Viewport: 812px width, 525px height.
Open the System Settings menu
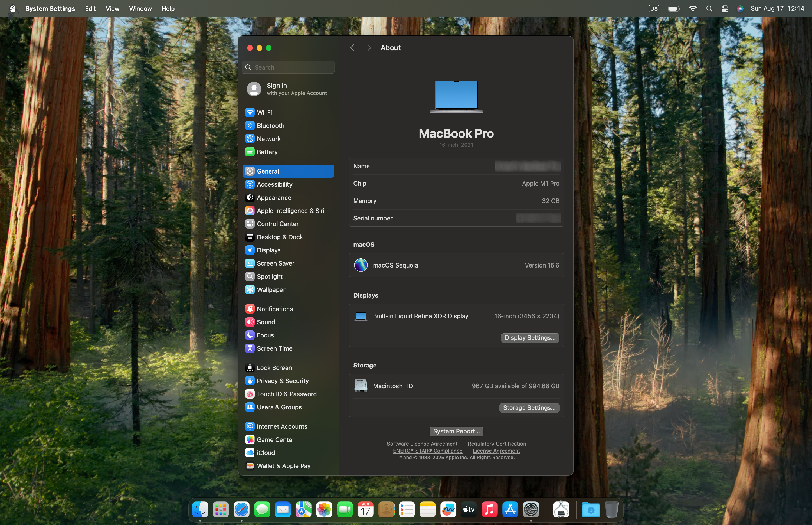coord(50,8)
